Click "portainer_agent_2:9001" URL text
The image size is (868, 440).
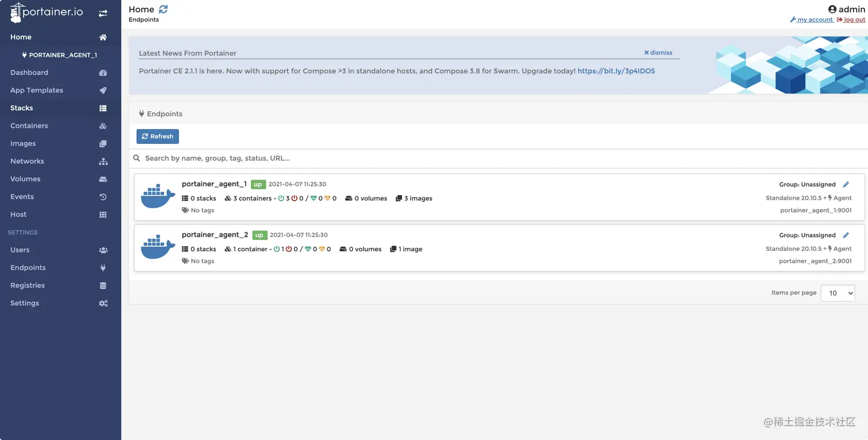point(815,261)
